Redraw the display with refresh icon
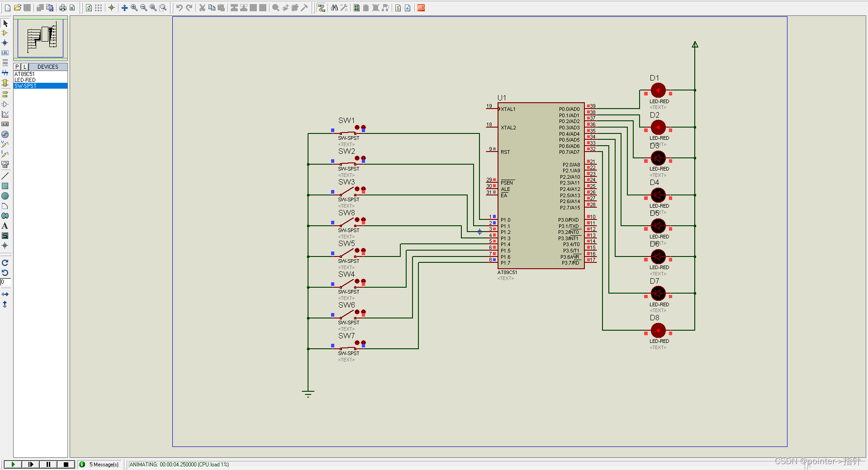Image resolution: width=868 pixels, height=470 pixels. 89,8
